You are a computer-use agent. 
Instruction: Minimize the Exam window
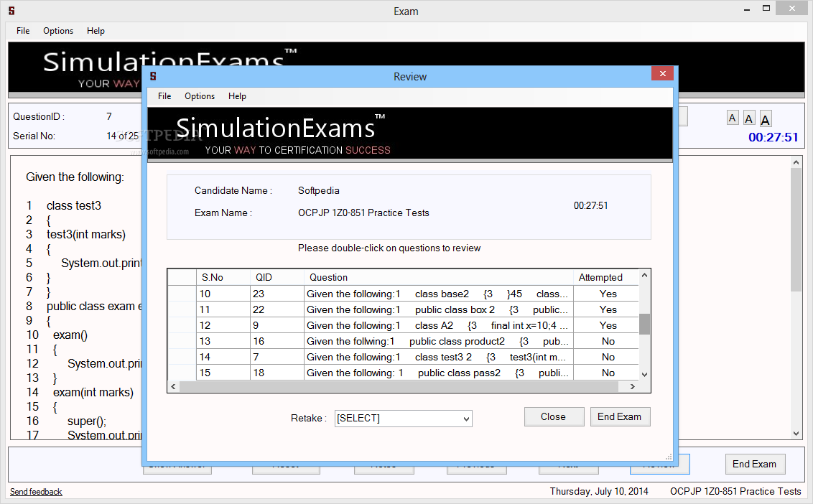click(x=747, y=9)
